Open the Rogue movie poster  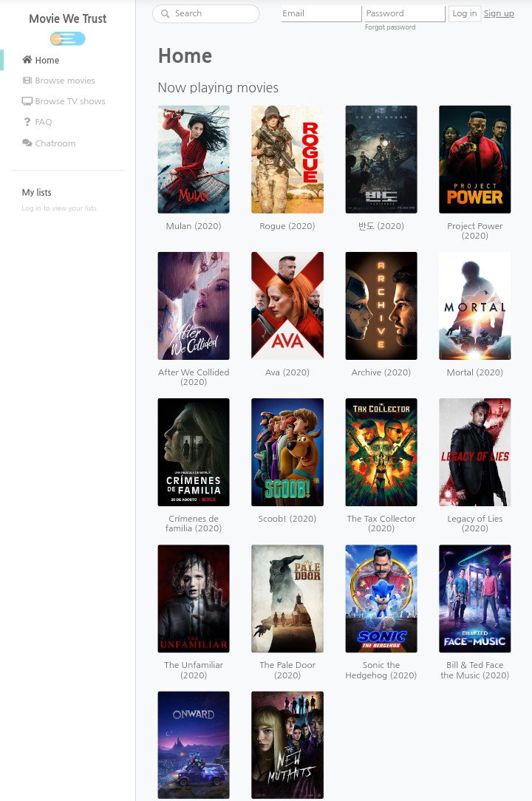tap(287, 160)
